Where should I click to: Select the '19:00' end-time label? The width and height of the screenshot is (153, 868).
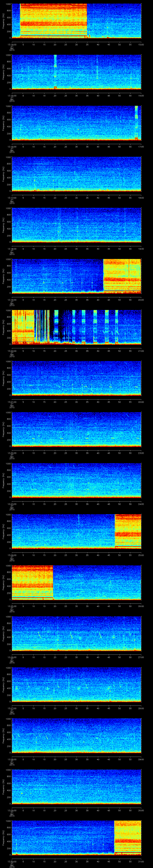(x=141, y=248)
